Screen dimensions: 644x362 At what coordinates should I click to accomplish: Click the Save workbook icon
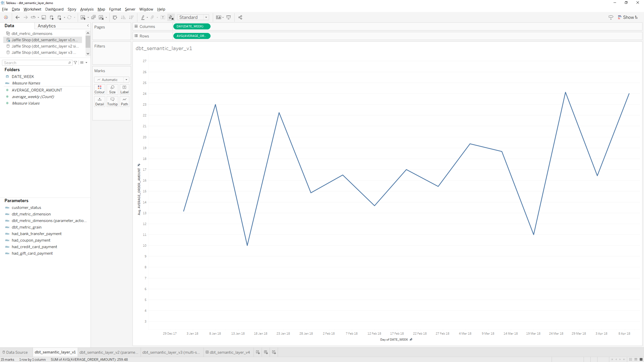(44, 17)
